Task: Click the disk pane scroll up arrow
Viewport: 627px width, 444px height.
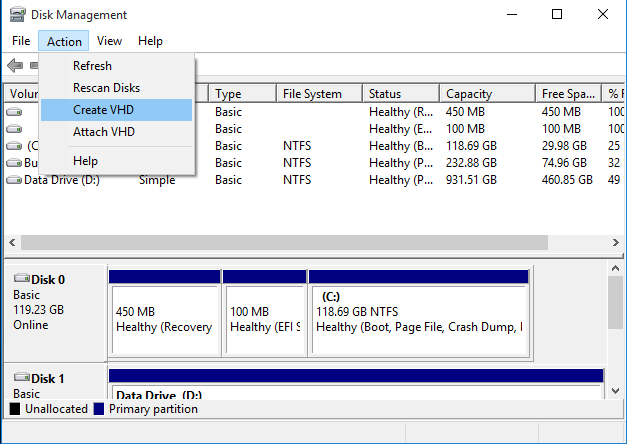Action: click(x=615, y=268)
